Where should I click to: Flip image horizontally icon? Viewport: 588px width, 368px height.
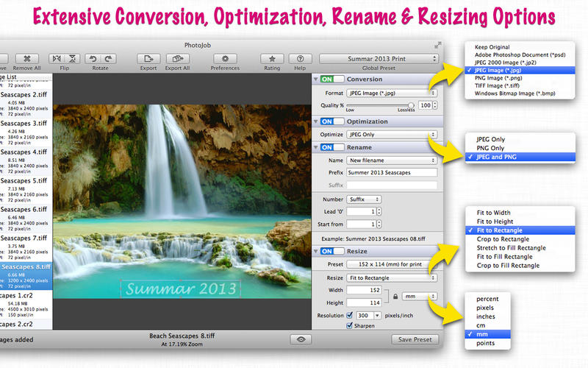click(57, 59)
